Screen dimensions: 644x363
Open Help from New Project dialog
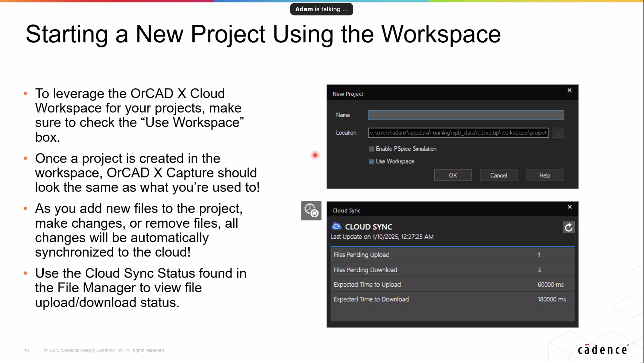tap(545, 175)
